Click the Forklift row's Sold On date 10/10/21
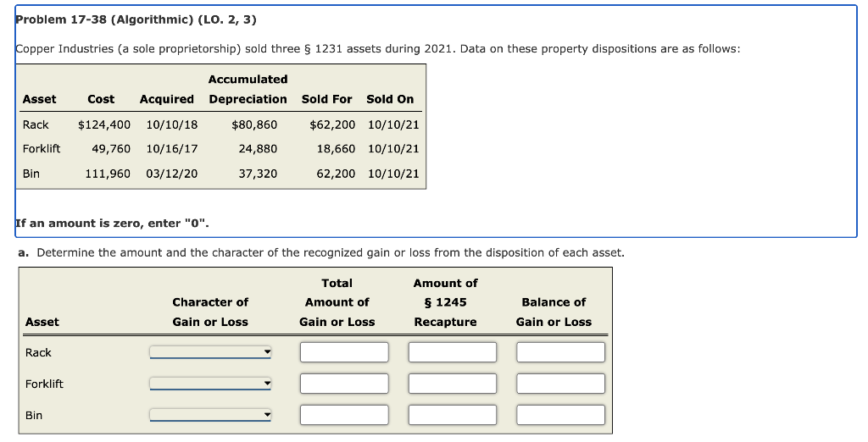Image resolution: width=868 pixels, height=442 pixels. 393,149
